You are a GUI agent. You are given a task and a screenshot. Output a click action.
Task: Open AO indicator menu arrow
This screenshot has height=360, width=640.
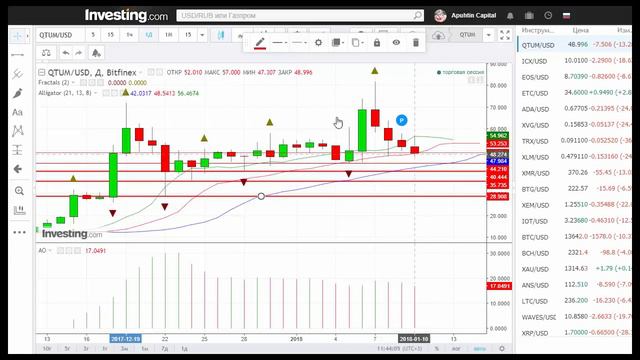tap(49, 251)
